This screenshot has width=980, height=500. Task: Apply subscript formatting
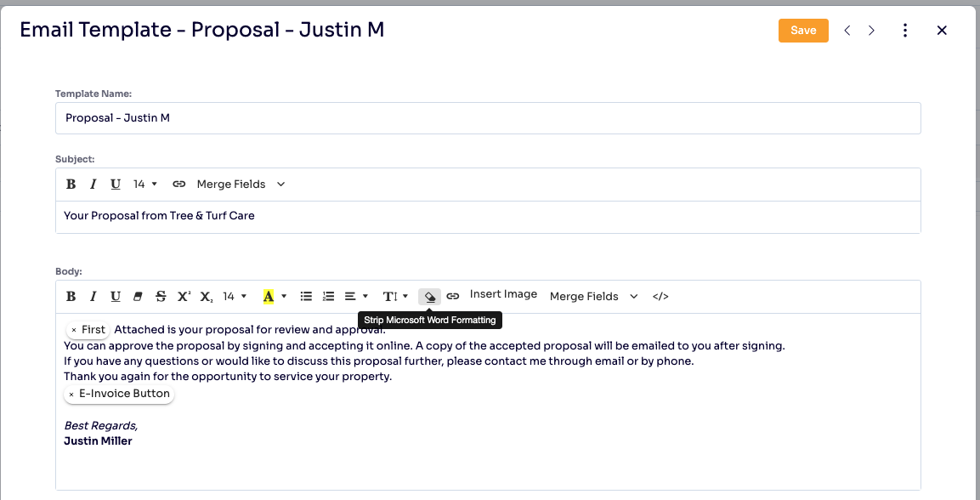click(x=204, y=296)
